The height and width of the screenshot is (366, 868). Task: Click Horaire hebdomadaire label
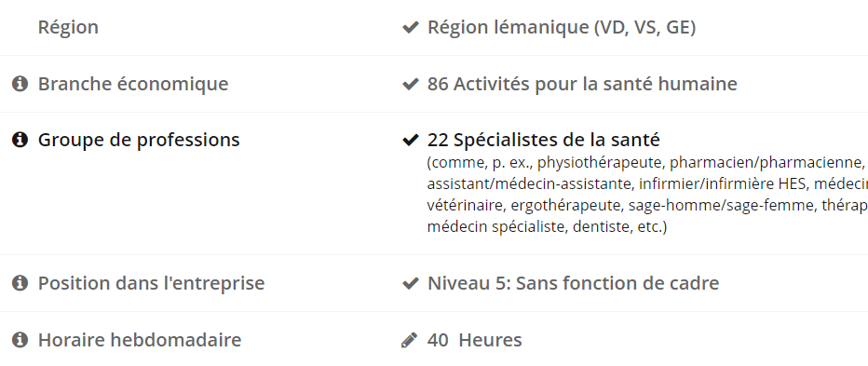point(140,340)
